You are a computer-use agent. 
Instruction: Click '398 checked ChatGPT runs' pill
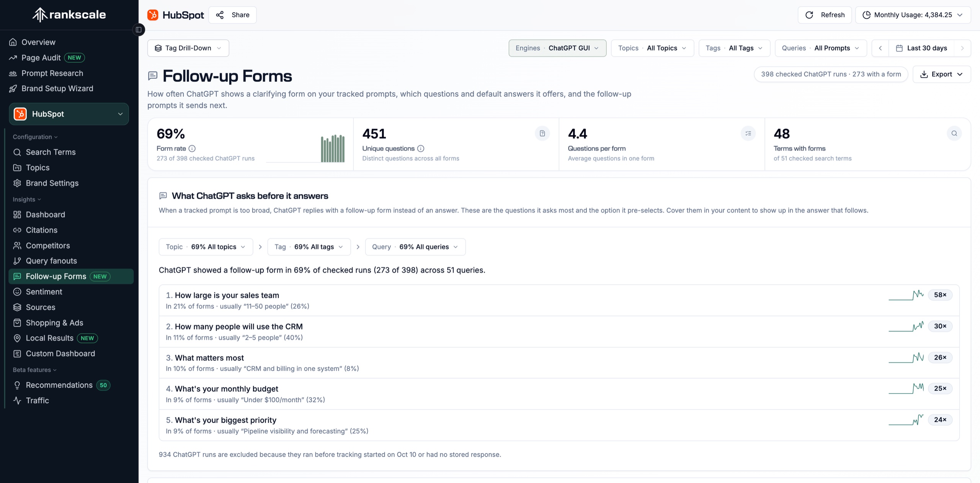coord(831,74)
